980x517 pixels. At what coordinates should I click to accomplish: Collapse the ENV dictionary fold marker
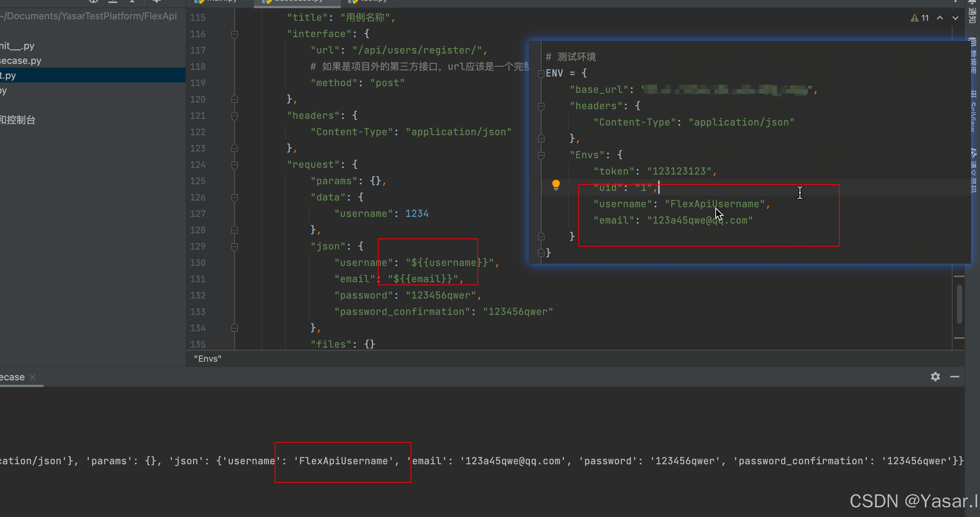[541, 74]
